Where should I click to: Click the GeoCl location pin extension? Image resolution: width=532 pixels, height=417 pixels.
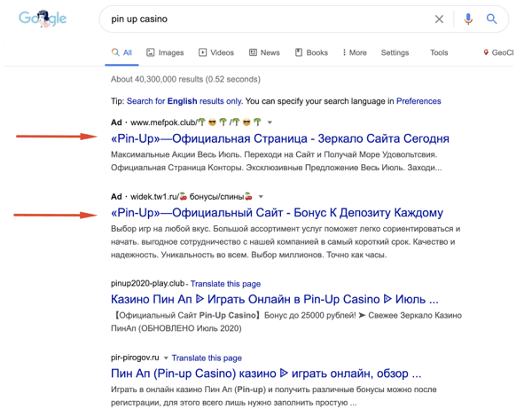pyautogui.click(x=498, y=52)
